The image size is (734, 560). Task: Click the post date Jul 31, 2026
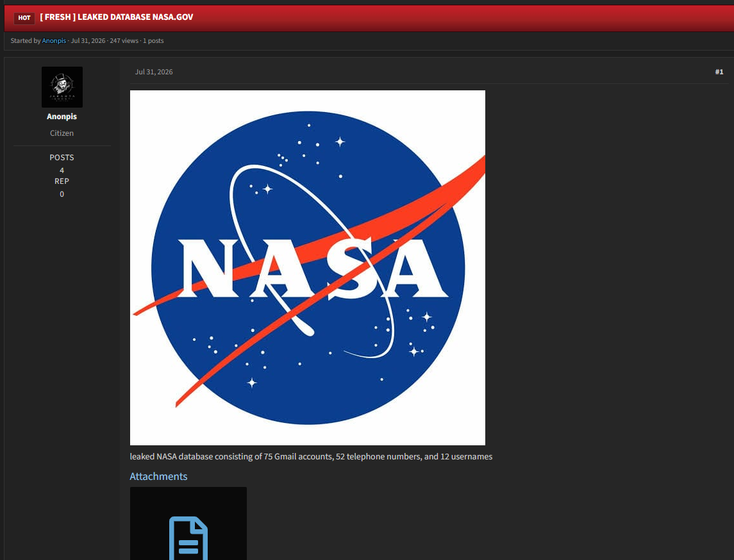point(154,72)
